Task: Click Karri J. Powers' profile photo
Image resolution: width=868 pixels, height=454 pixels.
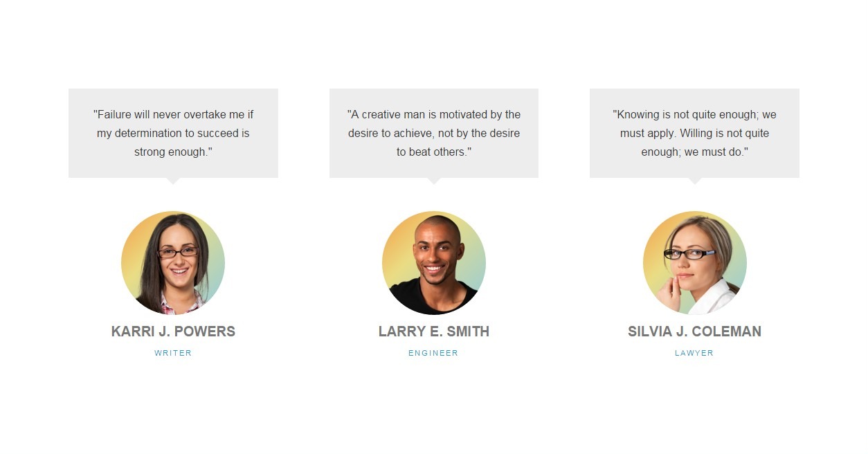Action: 173,263
